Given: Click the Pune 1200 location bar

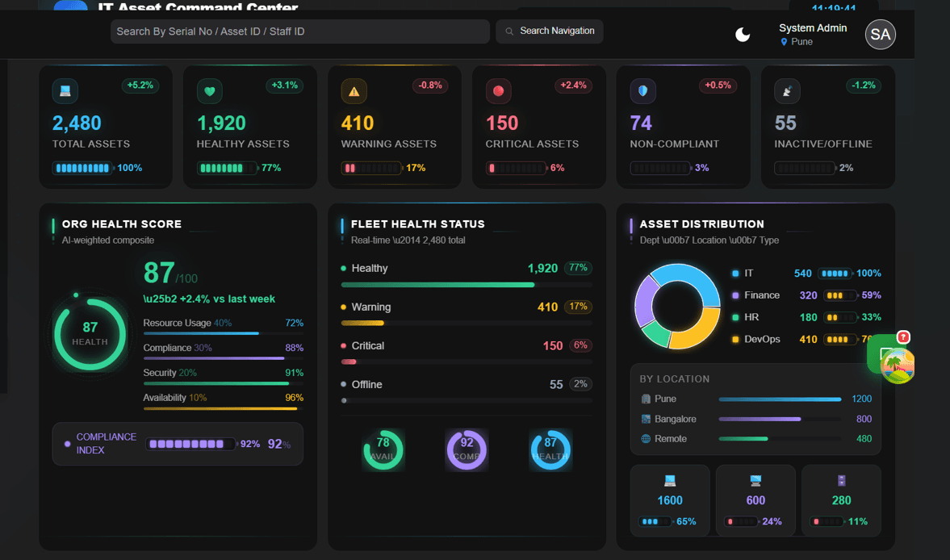Looking at the screenshot, I should pyautogui.click(x=780, y=399).
